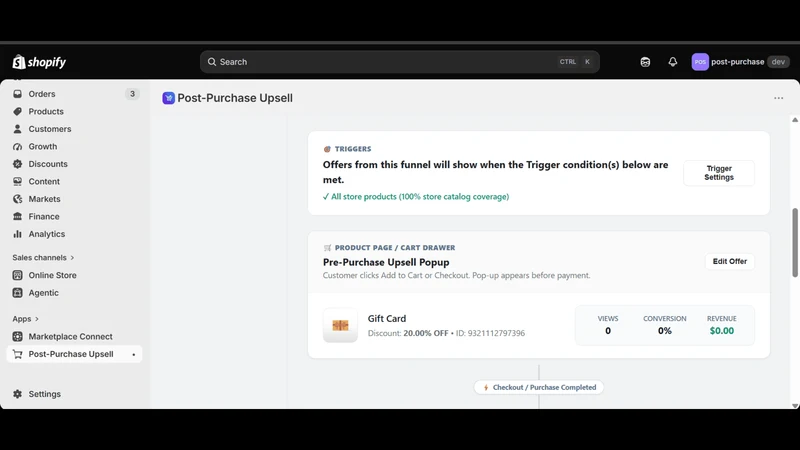Click the scrollbar up arrow
The height and width of the screenshot is (450, 800).
795,120
